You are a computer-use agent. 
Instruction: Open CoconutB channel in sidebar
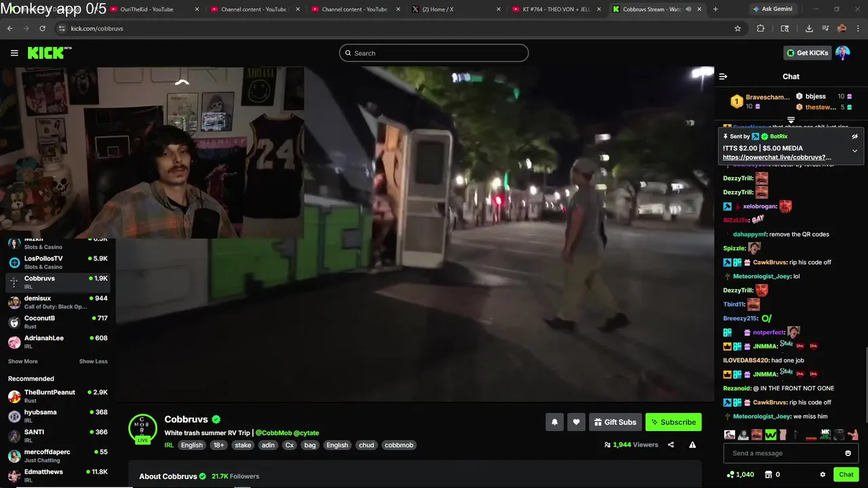tap(58, 322)
